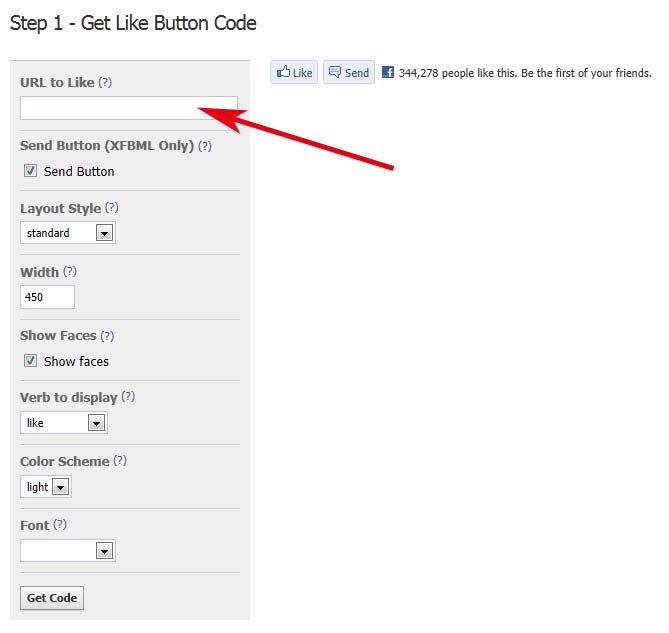Click the Width input field
669x633 pixels.
click(x=47, y=297)
